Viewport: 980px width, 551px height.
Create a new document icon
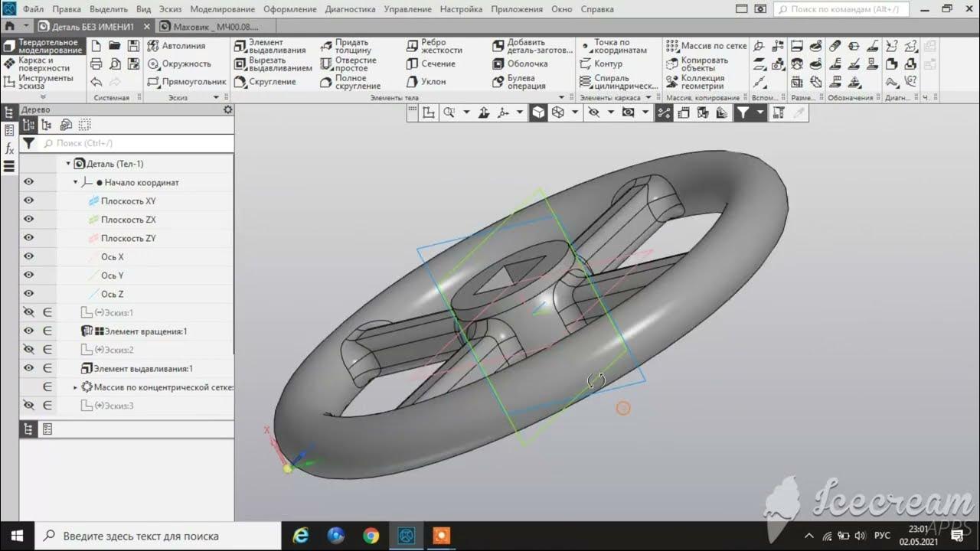coord(96,46)
